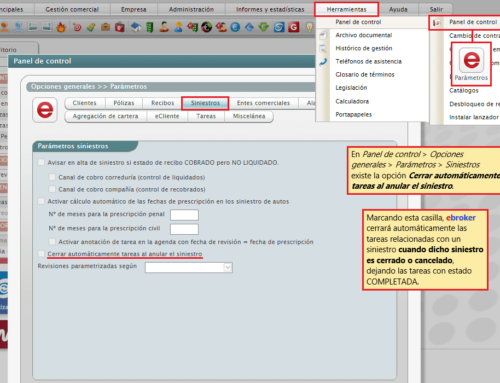
Task: Select the Miscelánea tab
Action: (x=249, y=116)
